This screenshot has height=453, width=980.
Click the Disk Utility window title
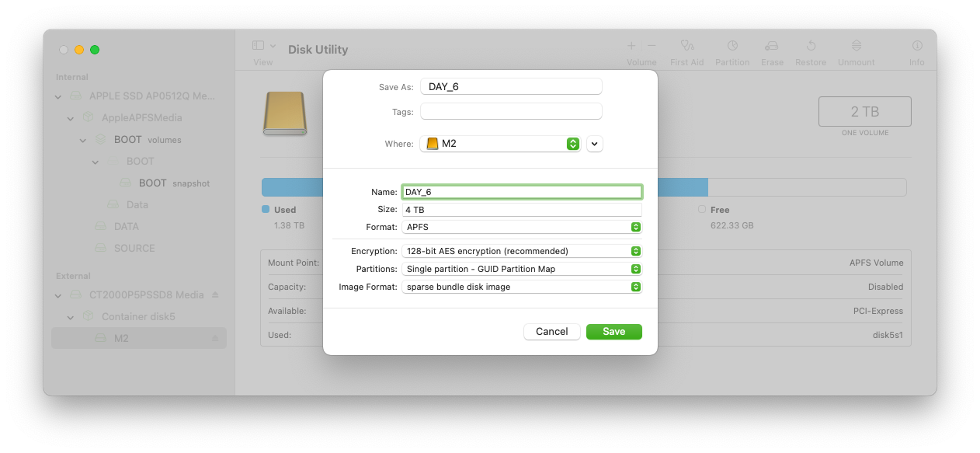(318, 50)
